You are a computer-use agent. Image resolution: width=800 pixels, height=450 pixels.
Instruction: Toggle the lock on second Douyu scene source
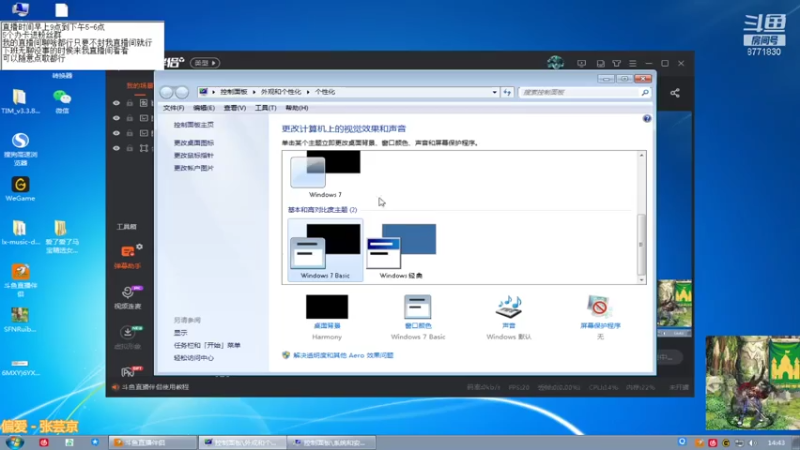pos(130,118)
